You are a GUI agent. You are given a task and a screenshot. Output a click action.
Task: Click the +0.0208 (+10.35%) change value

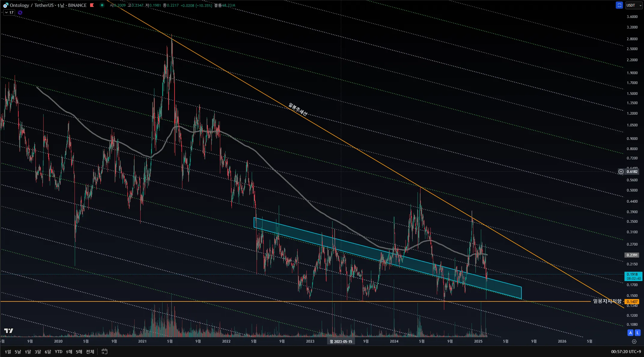[196, 5]
